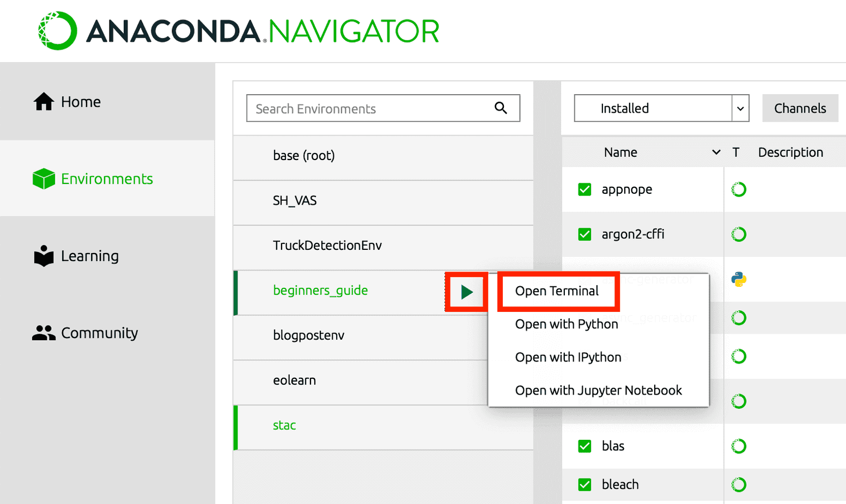Viewport: 846px width, 504px height.
Task: Click the Community people icon
Action: (44, 333)
